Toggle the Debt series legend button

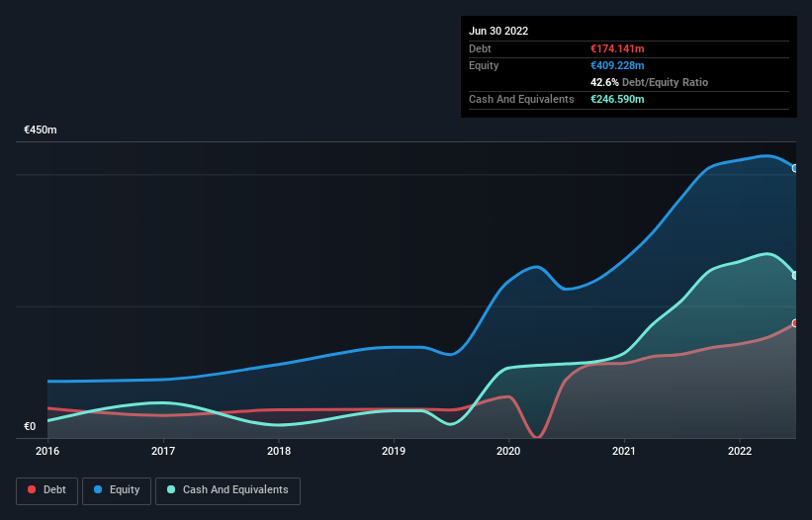[46, 490]
